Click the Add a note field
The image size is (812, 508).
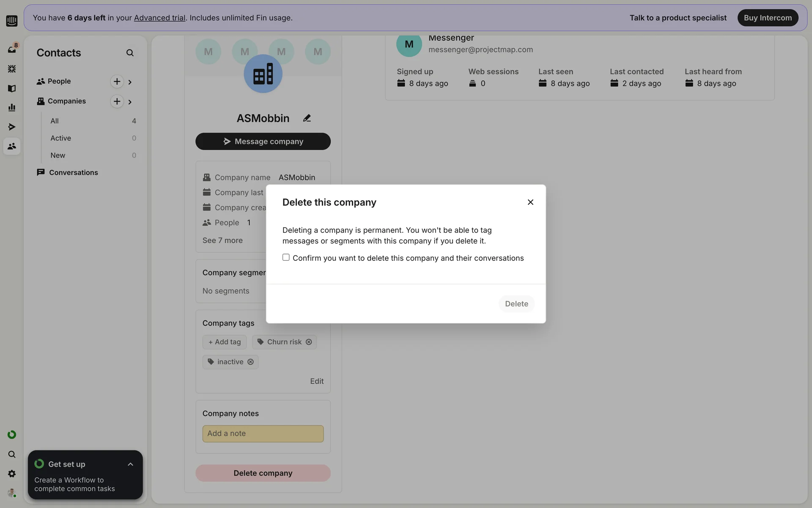263,433
